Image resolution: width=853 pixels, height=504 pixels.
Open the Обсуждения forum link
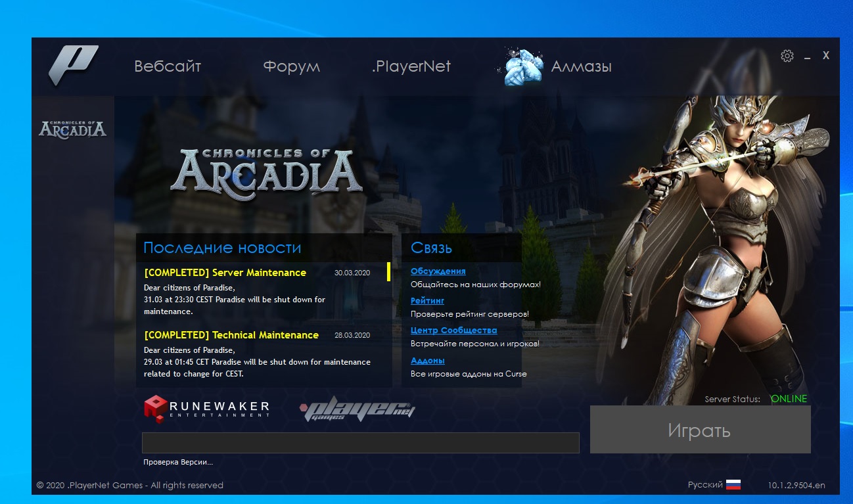(x=438, y=271)
